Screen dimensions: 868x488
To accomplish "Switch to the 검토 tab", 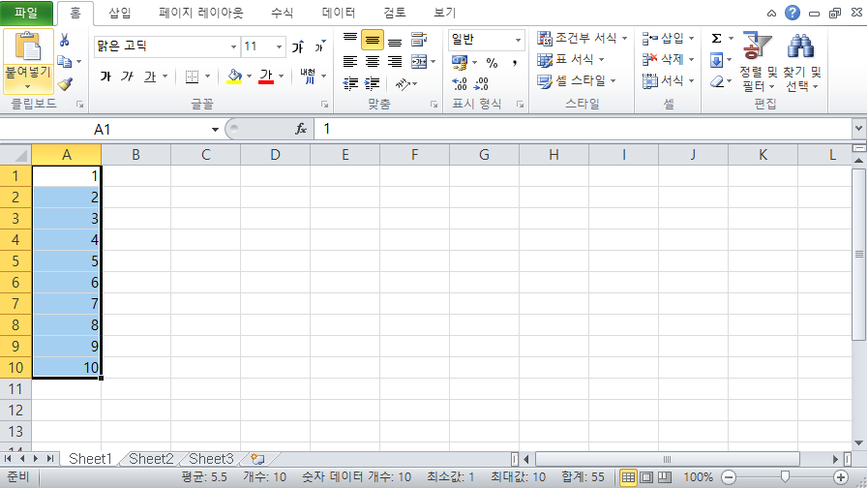I will tap(395, 13).
